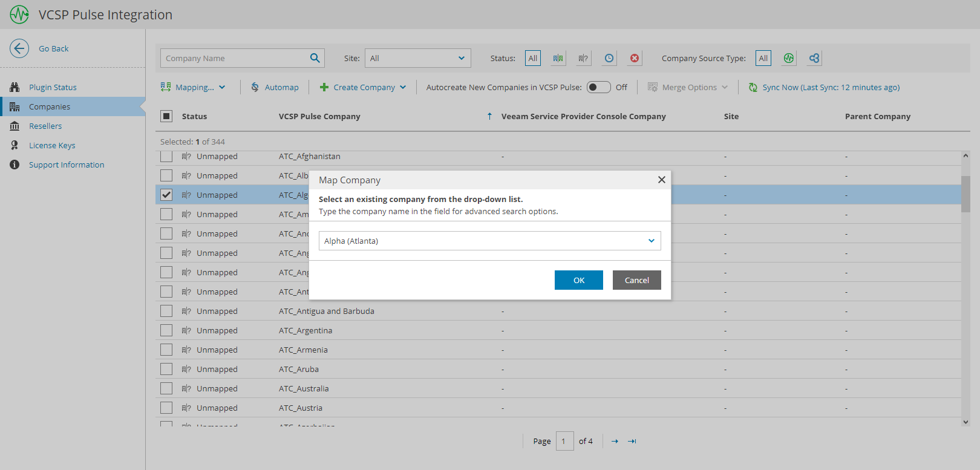Viewport: 980px width, 470px height.
Task: Close the Map Company dialog
Action: coord(661,180)
